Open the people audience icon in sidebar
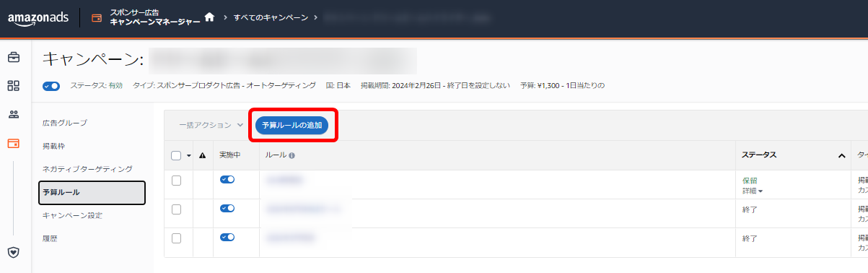The image size is (868, 273). (13, 114)
